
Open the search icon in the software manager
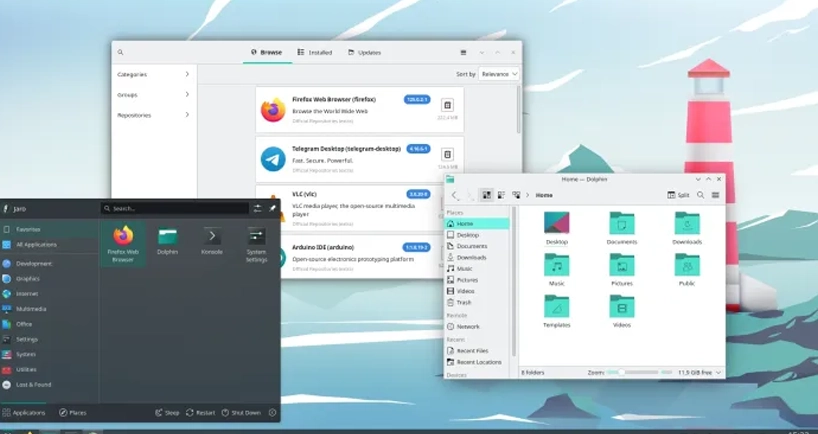pos(121,52)
